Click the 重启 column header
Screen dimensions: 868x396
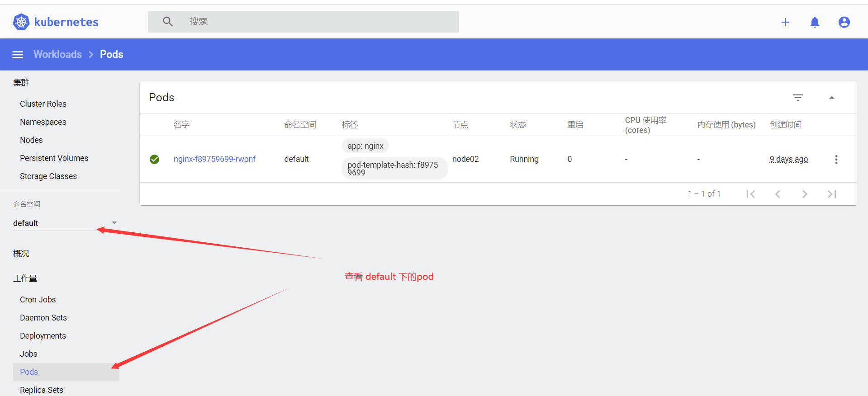tap(575, 125)
